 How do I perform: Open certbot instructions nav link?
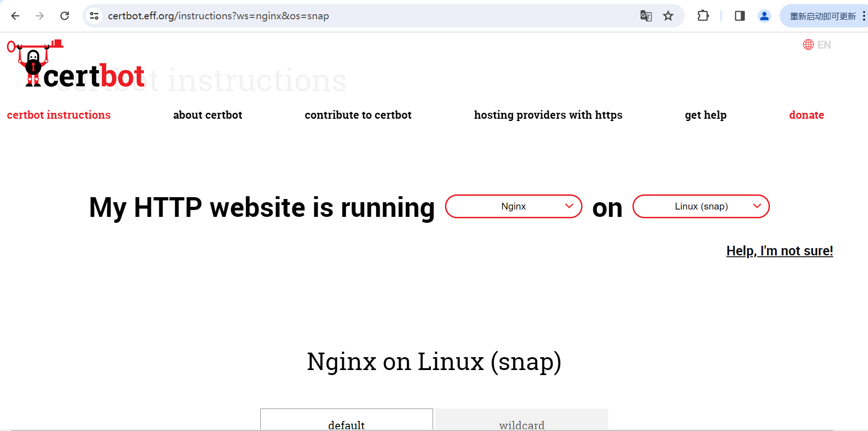(59, 115)
